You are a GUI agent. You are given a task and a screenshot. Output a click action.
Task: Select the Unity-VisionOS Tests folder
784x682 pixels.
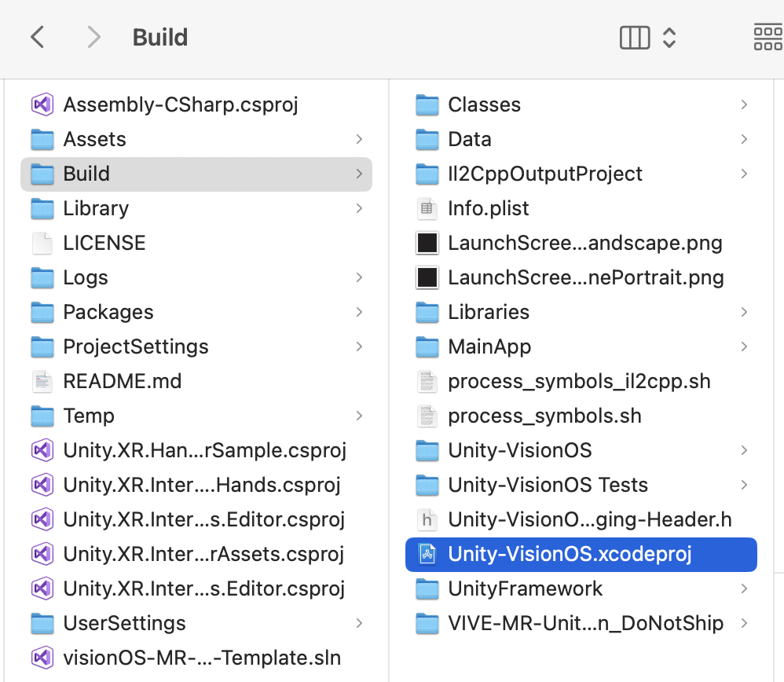click(x=581, y=485)
